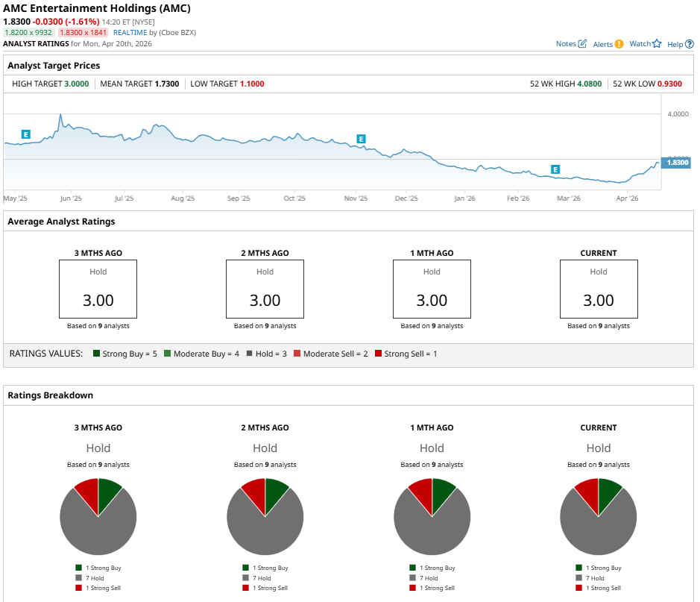The image size is (700, 602).
Task: Open the Help question mark icon
Action: (690, 44)
